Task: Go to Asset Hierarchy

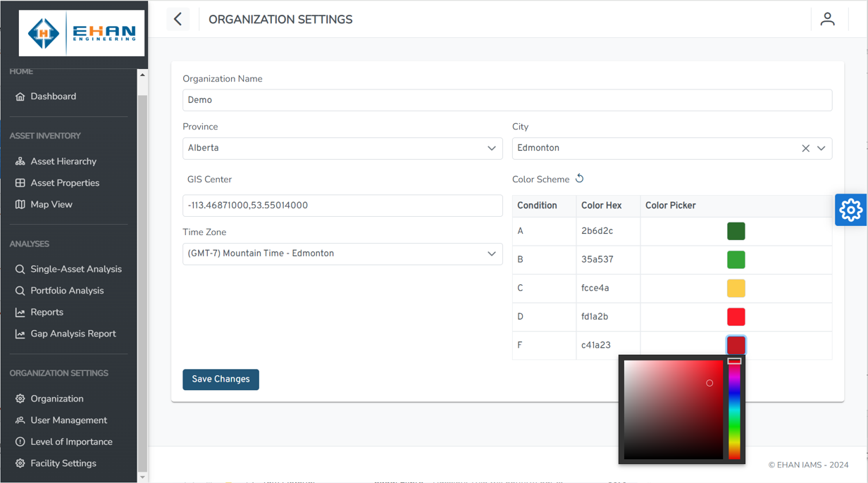Action: pos(63,161)
